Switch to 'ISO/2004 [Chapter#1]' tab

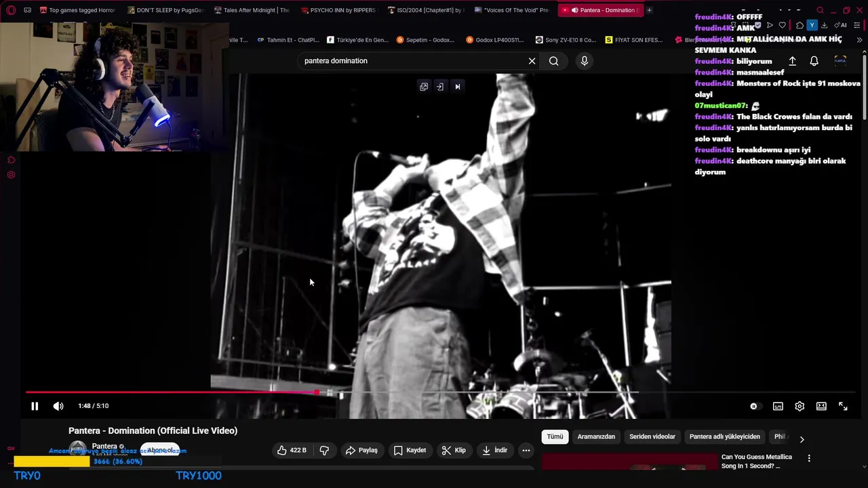tap(425, 10)
